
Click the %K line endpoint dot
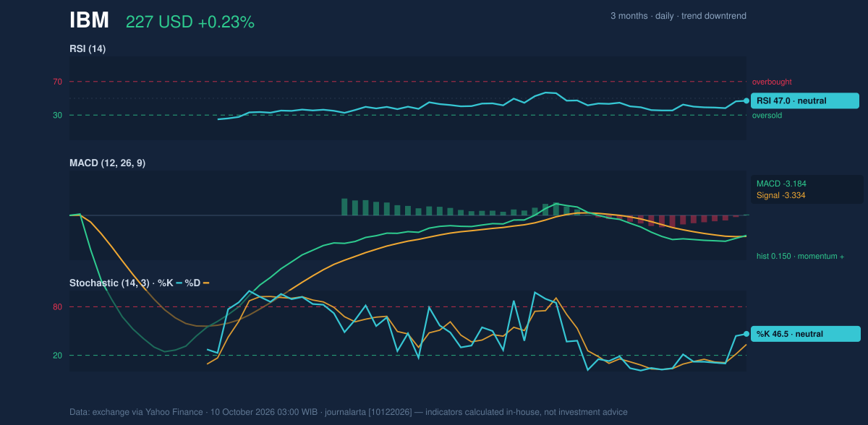click(746, 334)
